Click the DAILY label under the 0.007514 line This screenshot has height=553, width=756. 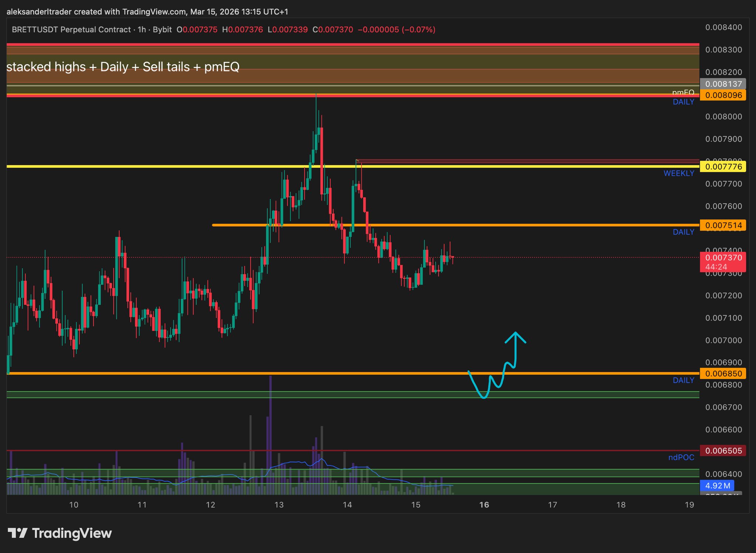pyautogui.click(x=683, y=232)
